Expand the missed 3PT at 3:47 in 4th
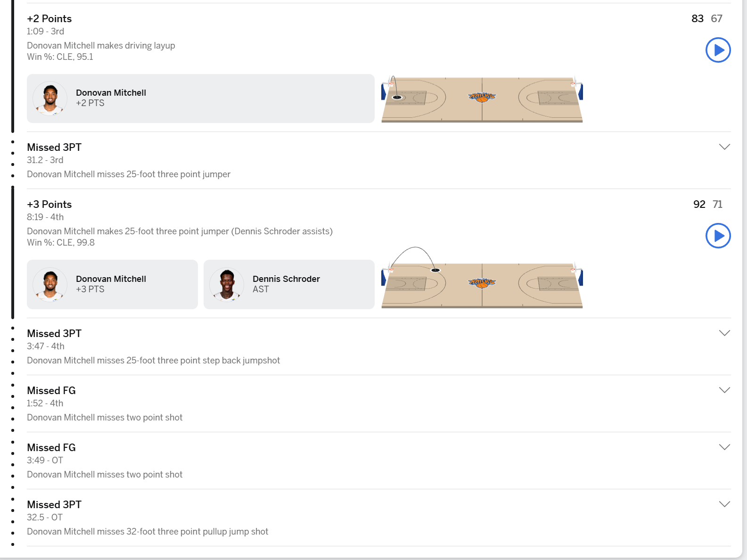 724,333
